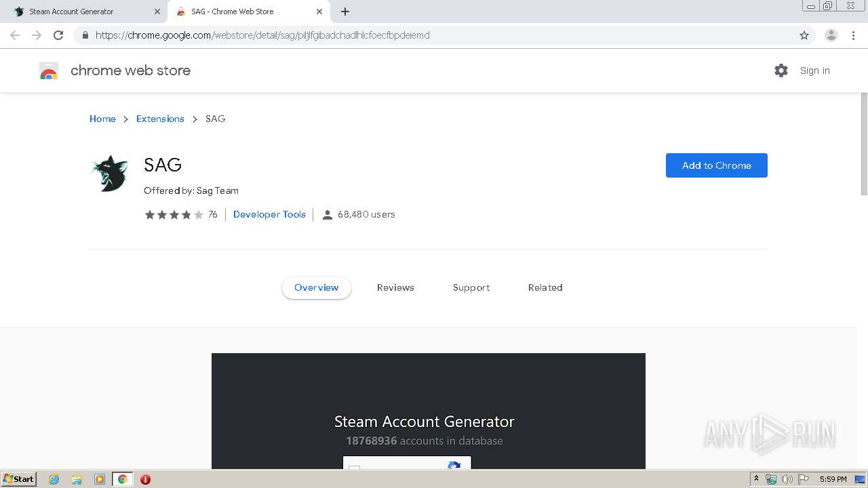Viewport: 868px width, 488px height.
Task: Click the red Opera-style taskbar icon
Action: pos(145,479)
